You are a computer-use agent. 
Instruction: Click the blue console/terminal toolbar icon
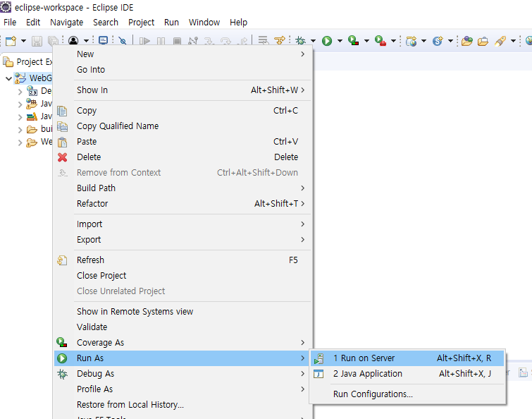click(103, 41)
